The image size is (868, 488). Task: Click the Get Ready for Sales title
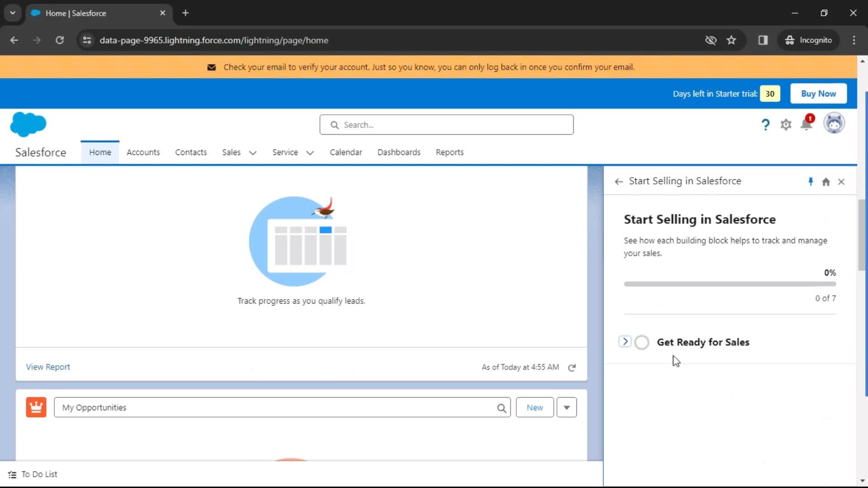(703, 343)
